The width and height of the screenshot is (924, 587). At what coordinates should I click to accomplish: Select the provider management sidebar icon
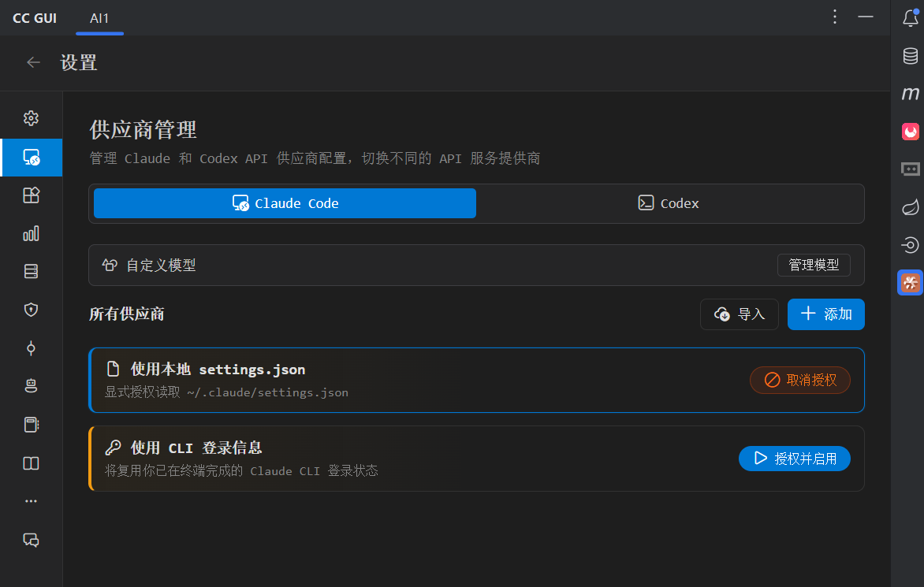(32, 158)
